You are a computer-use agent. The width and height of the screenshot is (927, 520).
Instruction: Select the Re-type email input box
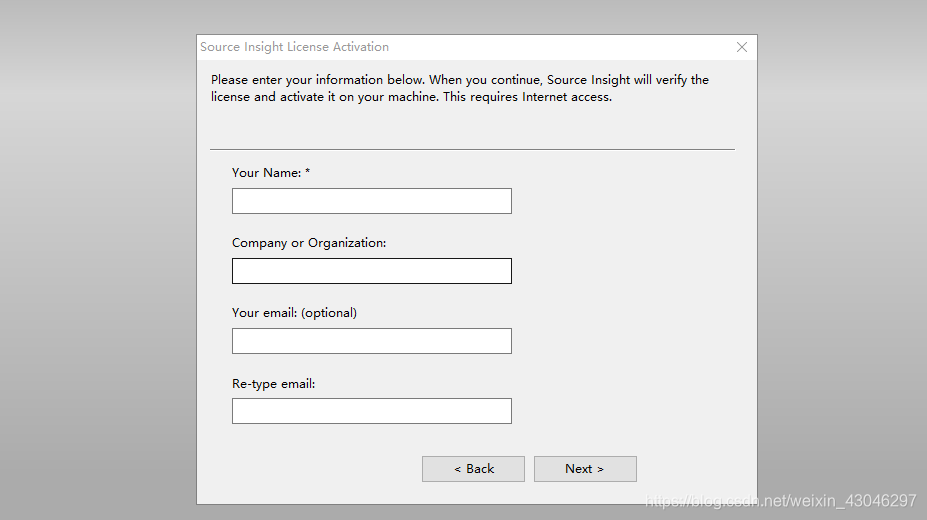click(372, 411)
